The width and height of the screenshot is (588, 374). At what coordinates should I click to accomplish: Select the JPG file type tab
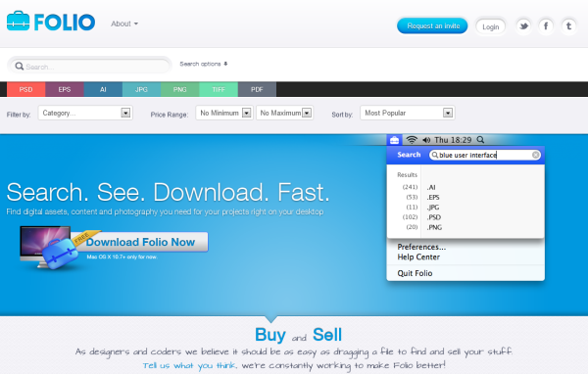pyautogui.click(x=141, y=89)
